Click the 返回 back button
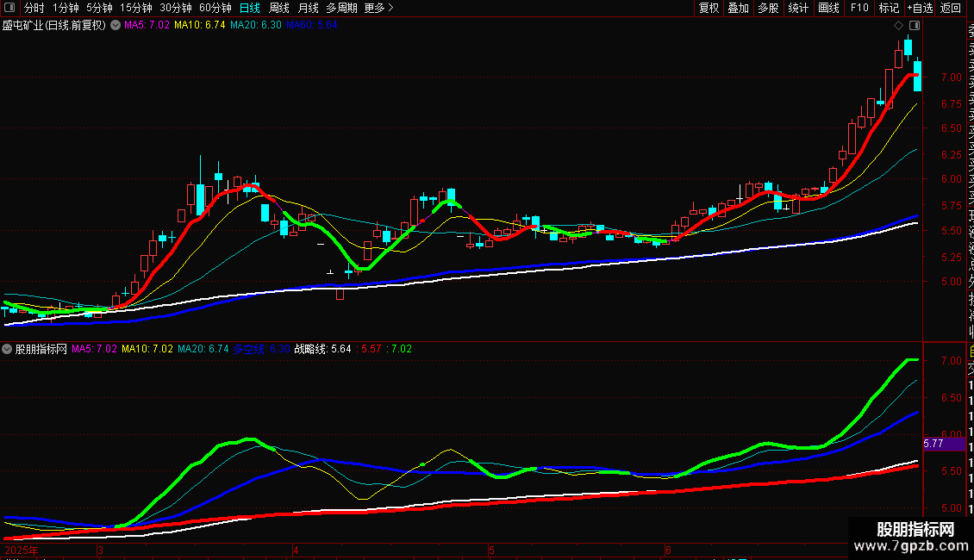The height and width of the screenshot is (560, 974). [x=951, y=8]
